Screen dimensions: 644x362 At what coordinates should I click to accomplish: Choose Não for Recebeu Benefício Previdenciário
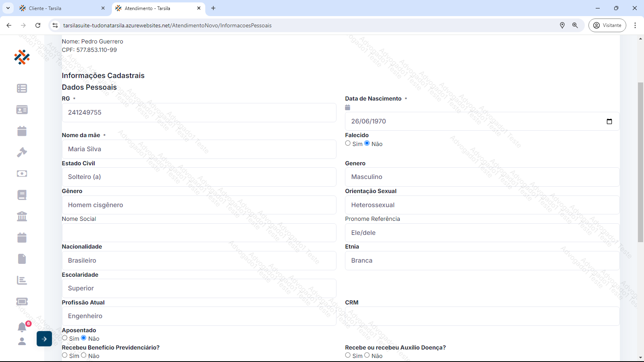pos(84,355)
